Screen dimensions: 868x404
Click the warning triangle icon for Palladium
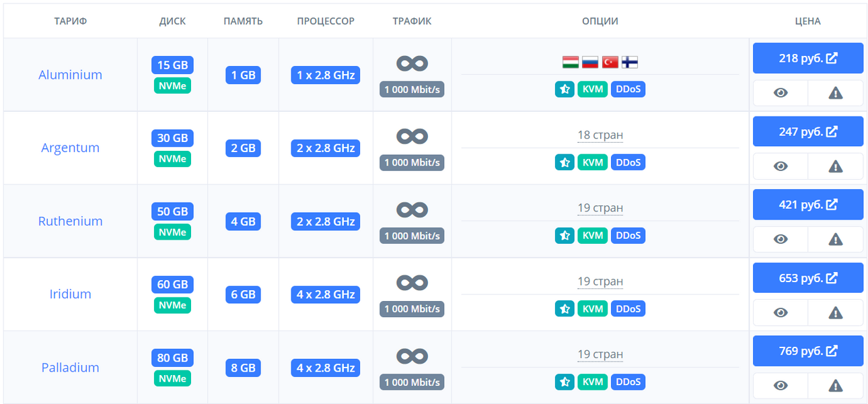[835, 386]
